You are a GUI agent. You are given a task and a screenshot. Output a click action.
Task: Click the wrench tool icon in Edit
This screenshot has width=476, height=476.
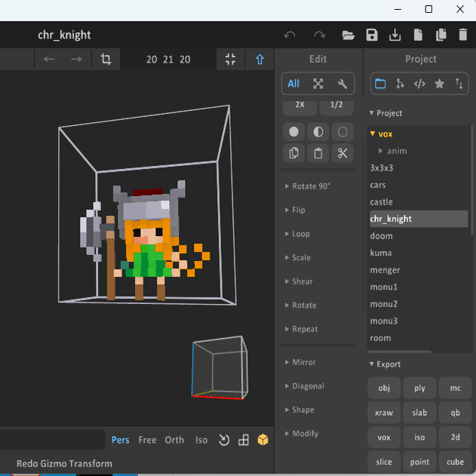342,84
